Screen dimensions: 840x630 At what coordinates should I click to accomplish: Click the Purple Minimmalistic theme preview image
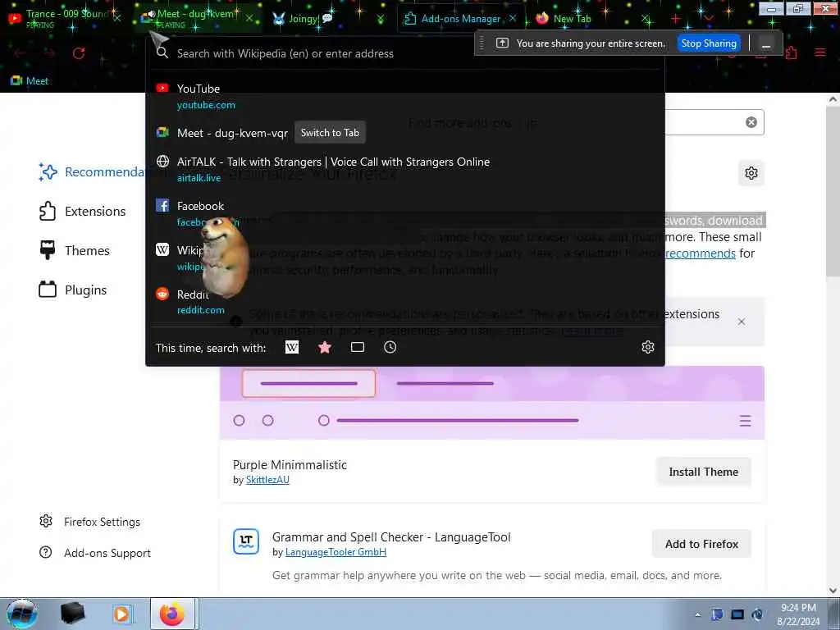pos(492,403)
